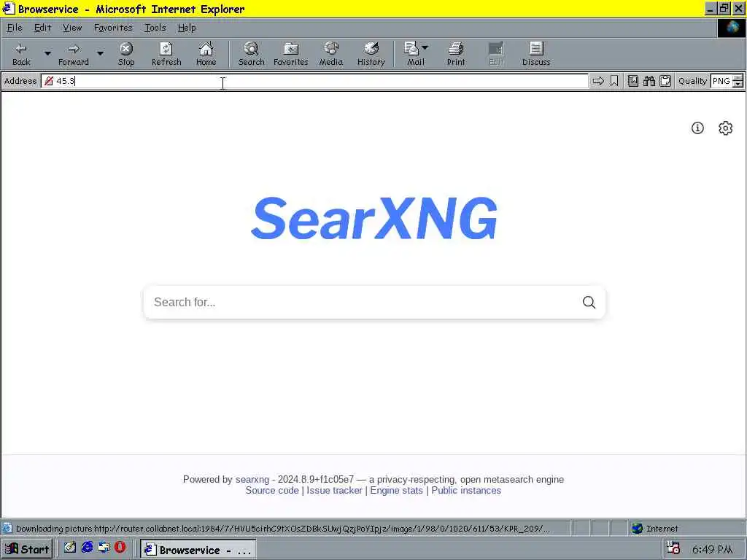
Task: Open the SearXNG about info icon
Action: [x=697, y=128]
